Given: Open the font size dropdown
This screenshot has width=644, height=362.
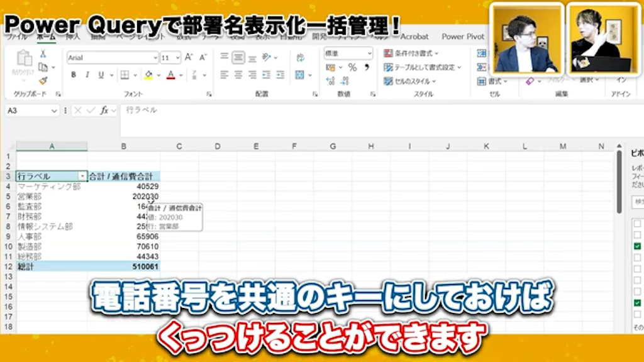Looking at the screenshot, I should (x=178, y=58).
